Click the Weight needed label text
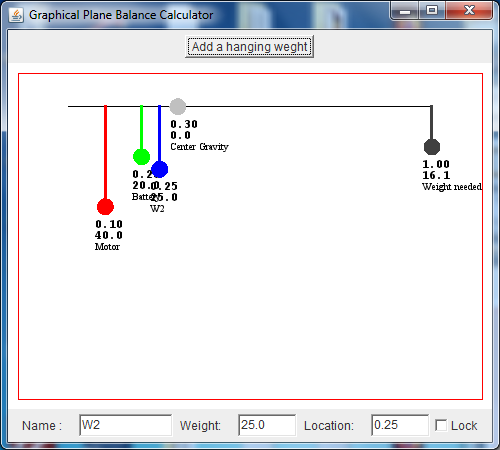This screenshot has width=500, height=450. [x=452, y=187]
